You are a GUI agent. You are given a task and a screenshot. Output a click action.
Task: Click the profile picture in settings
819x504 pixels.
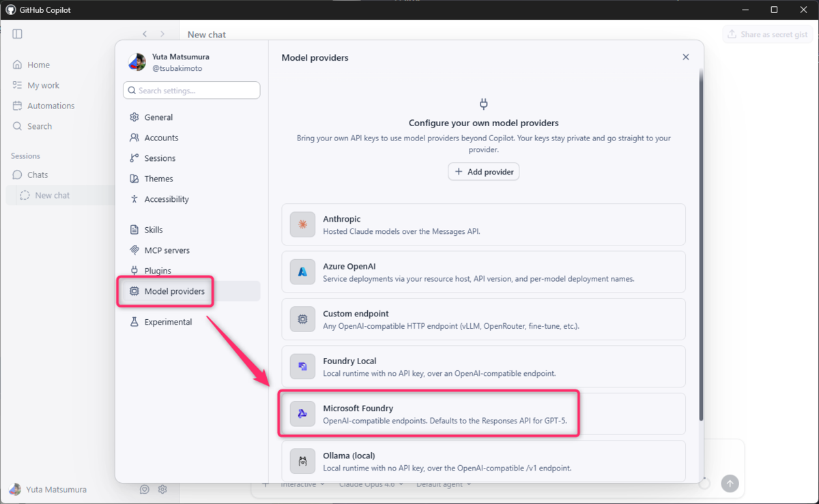pyautogui.click(x=137, y=62)
